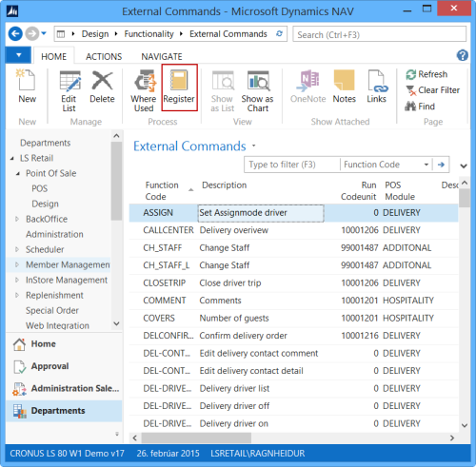
Task: Switch to the NAVIGATE ribbon tab
Action: pos(162,56)
